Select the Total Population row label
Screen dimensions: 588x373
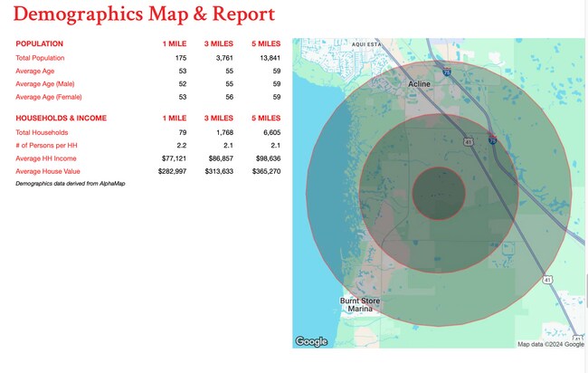coord(40,58)
